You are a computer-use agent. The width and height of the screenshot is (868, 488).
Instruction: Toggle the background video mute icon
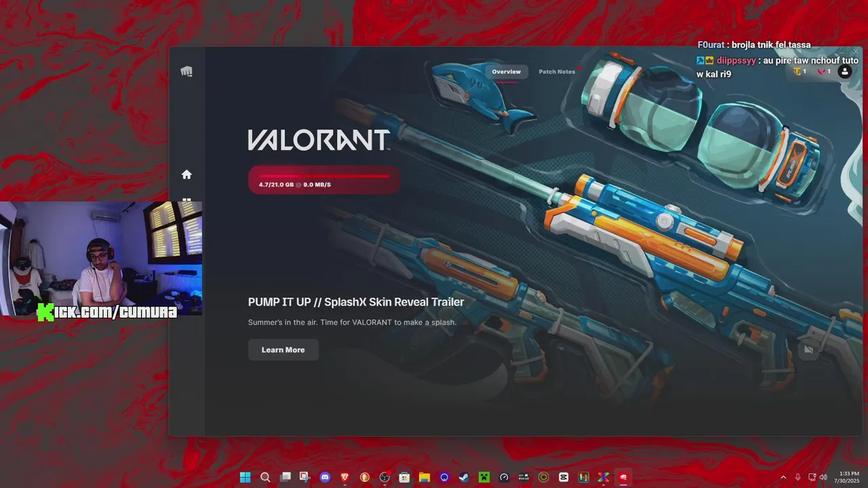pos(808,350)
